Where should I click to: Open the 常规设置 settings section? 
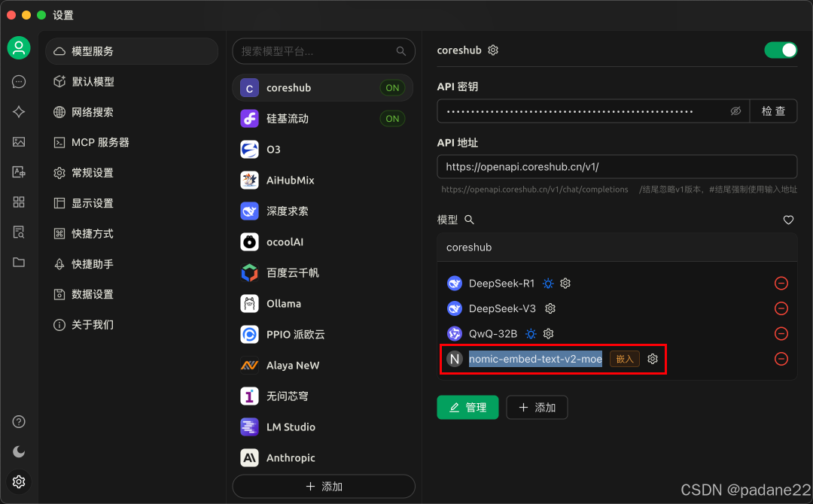pos(132,173)
